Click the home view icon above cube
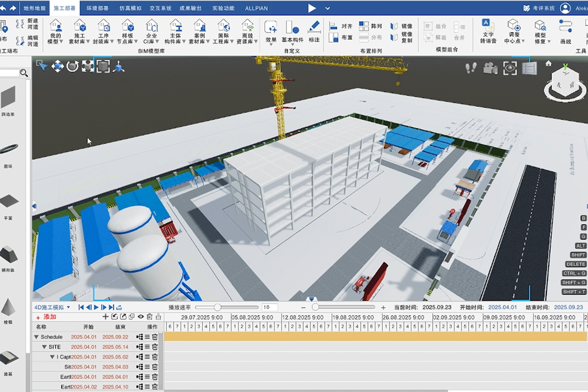This screenshot has width=588, height=392. [x=548, y=63]
